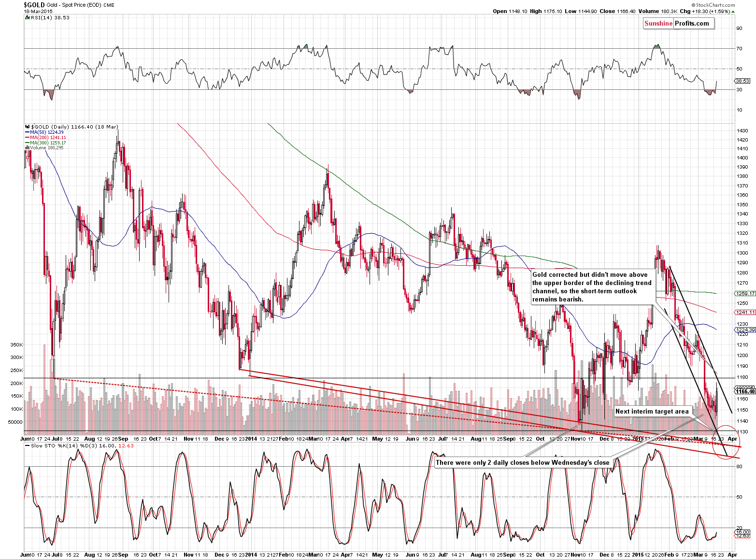The image size is (756, 559).
Task: Click the 'MA(50) 1224.39' legend text
Action: pyautogui.click(x=47, y=132)
